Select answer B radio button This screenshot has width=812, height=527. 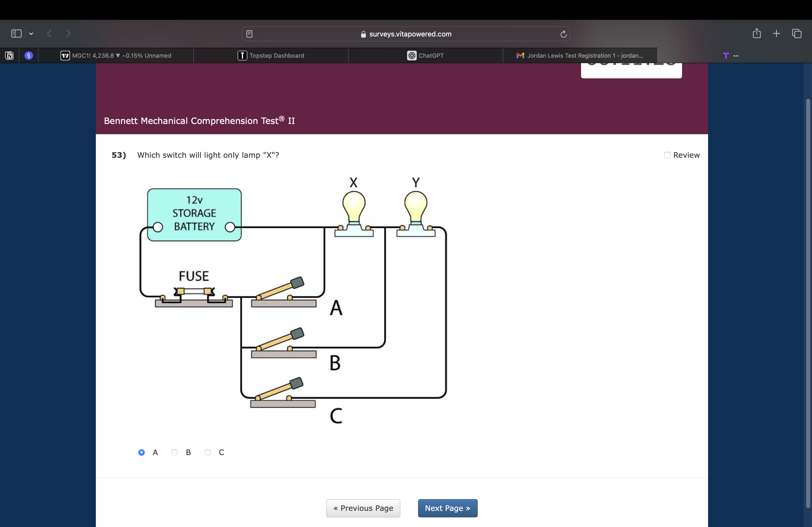(x=174, y=452)
